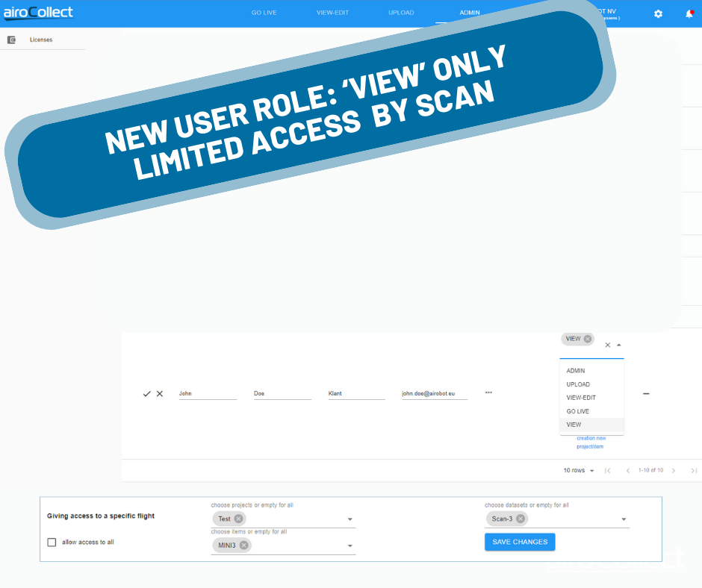Remove the MINI3 item chip

pos(243,545)
